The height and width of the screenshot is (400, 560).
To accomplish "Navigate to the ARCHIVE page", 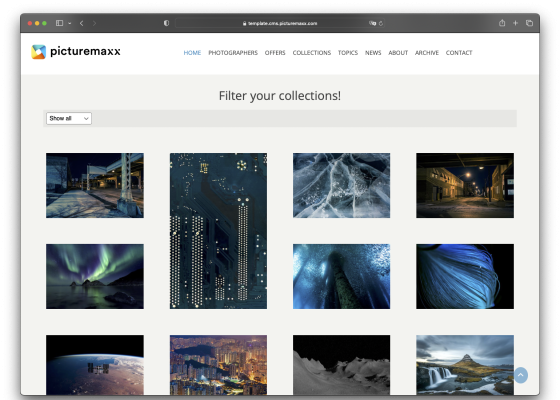I will click(427, 53).
